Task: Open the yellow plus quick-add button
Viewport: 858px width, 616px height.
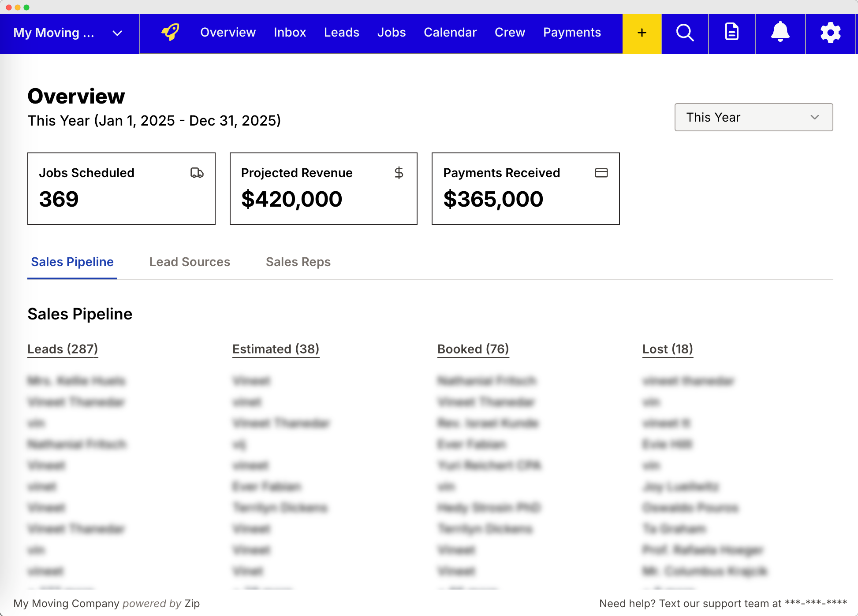Action: [642, 33]
